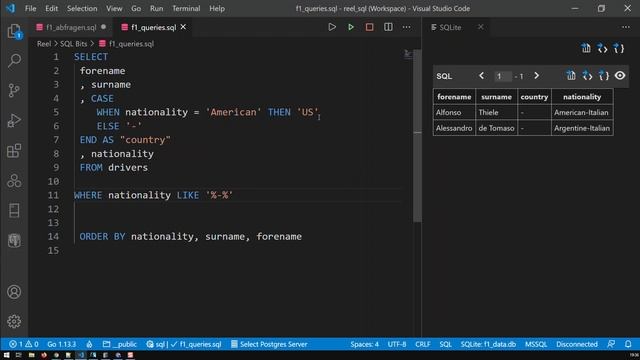
Task: Click the outlined run query icon
Action: 332,27
